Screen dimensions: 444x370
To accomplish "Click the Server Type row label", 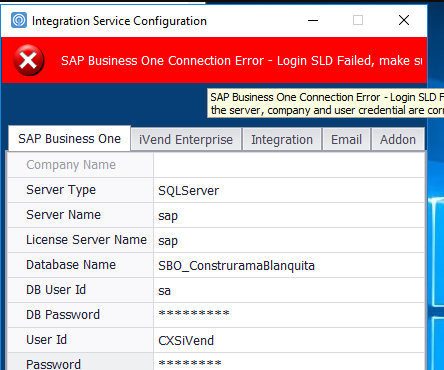I will pyautogui.click(x=61, y=190).
